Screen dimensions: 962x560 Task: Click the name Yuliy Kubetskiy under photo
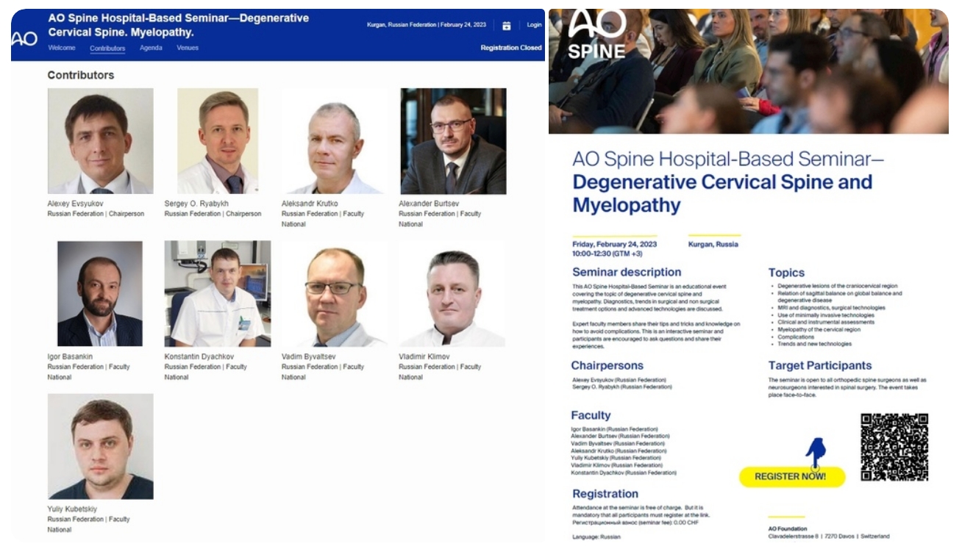click(x=72, y=509)
